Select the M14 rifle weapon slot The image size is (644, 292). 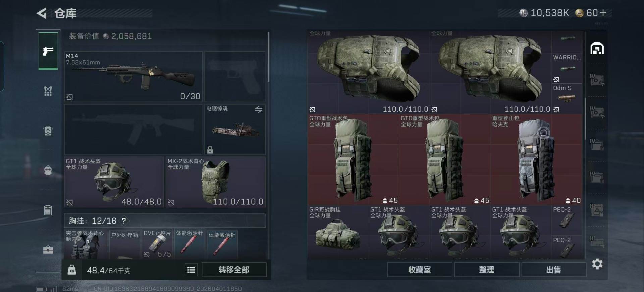pos(133,77)
